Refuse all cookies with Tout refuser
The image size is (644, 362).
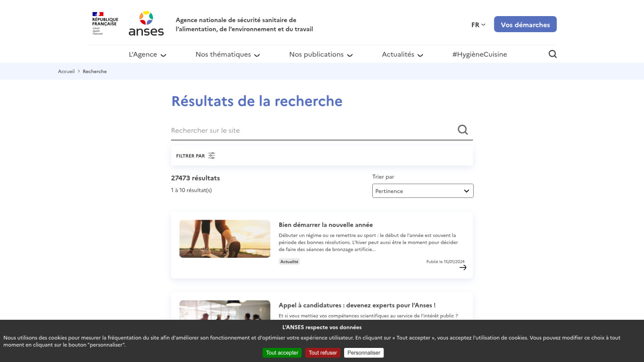[323, 353]
